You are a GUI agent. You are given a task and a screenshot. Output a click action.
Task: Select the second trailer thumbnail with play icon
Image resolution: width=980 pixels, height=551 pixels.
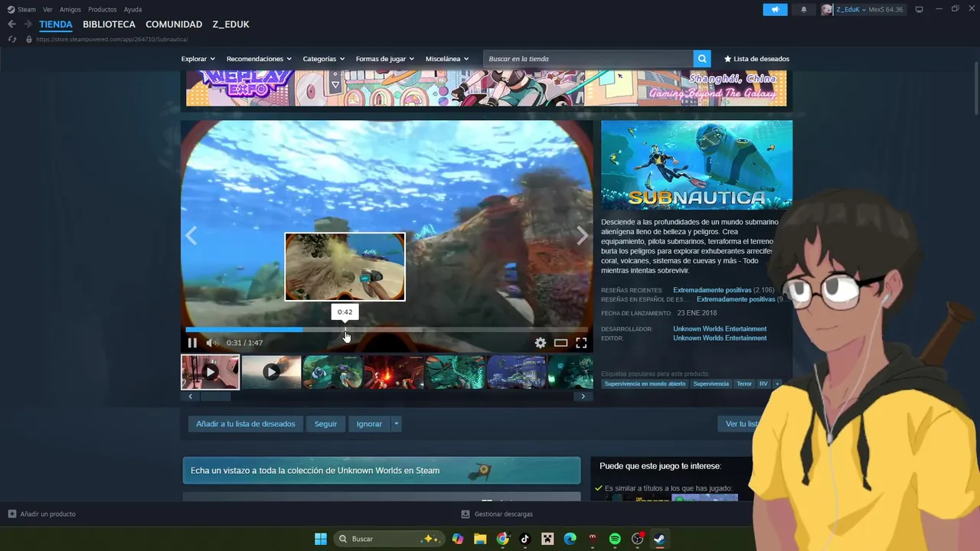coord(271,372)
